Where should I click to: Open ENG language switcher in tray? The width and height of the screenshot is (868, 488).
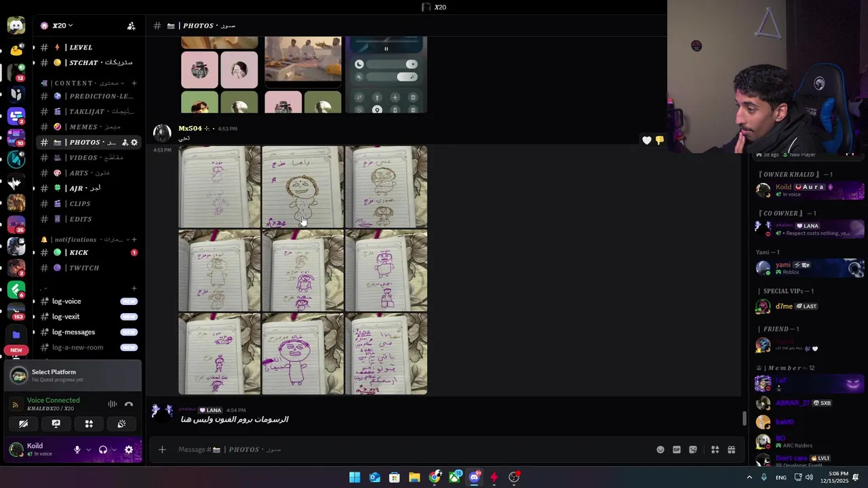(x=781, y=477)
